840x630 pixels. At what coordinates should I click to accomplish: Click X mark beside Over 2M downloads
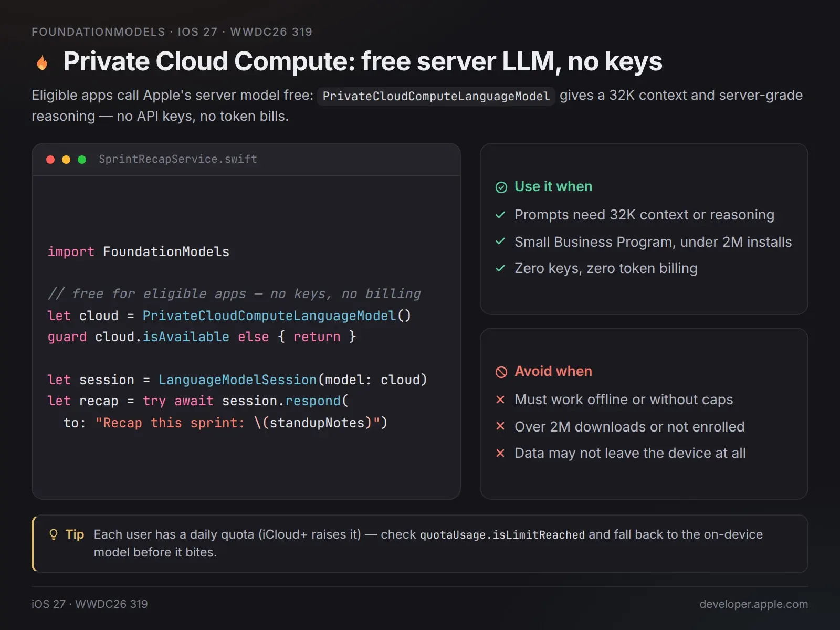tap(500, 426)
